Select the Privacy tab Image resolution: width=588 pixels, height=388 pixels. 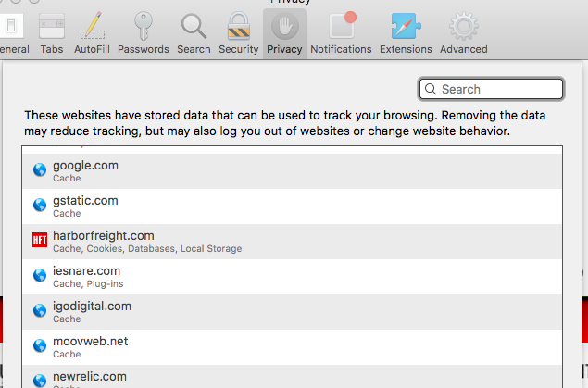coord(284,32)
